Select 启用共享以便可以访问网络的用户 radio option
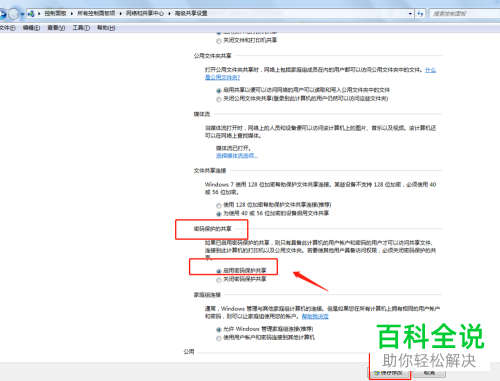This screenshot has width=500, height=381. tap(219, 90)
